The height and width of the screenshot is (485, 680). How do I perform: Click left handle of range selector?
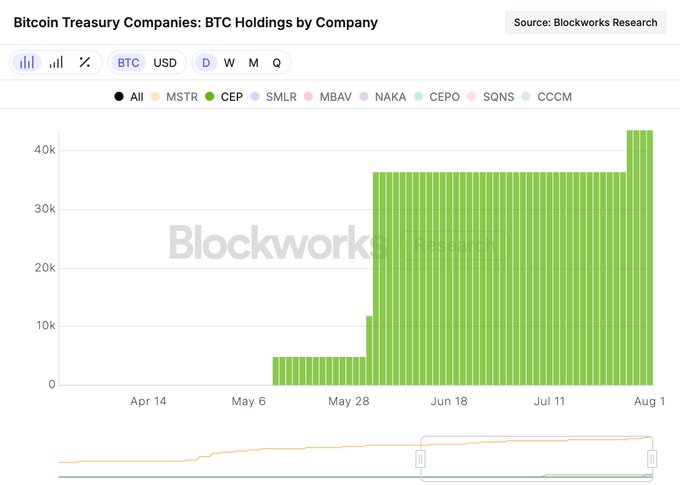420,459
